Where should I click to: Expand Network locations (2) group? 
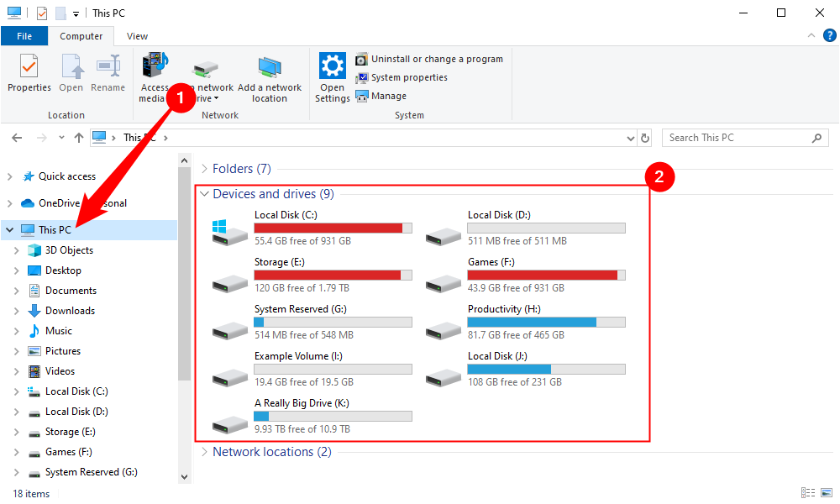point(204,452)
